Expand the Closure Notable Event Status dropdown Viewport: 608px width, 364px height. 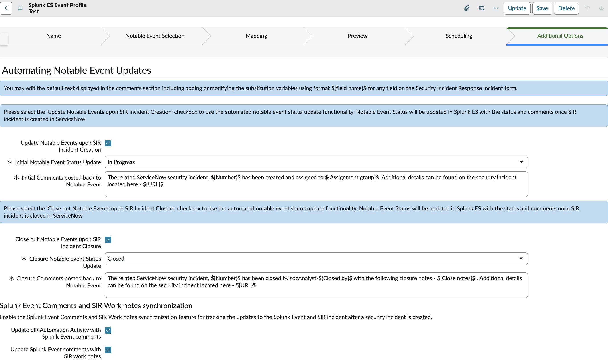click(316, 259)
